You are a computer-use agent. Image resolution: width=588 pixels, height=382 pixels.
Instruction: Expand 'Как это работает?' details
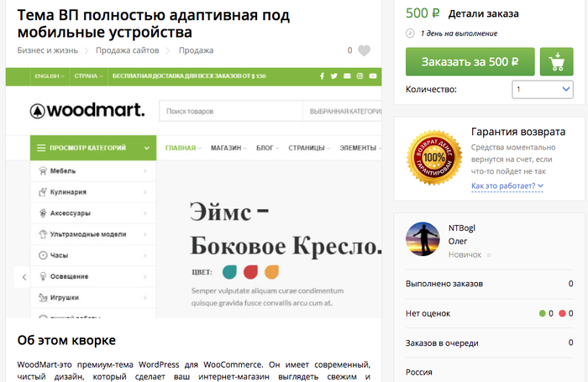pos(507,186)
